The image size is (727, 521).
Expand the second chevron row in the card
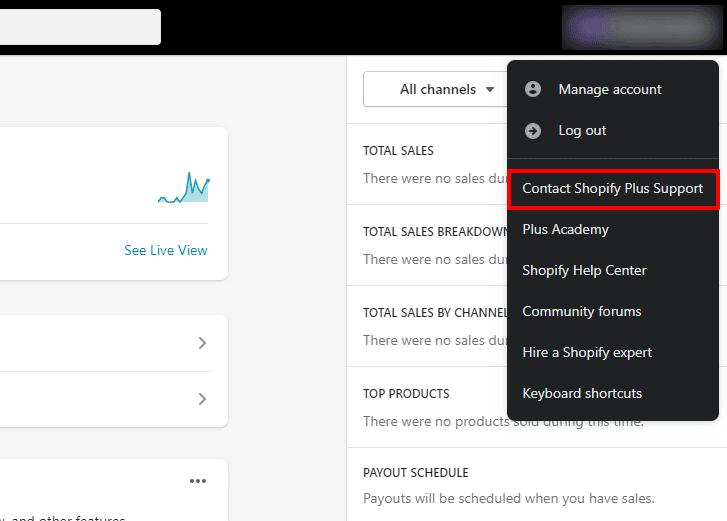point(202,399)
